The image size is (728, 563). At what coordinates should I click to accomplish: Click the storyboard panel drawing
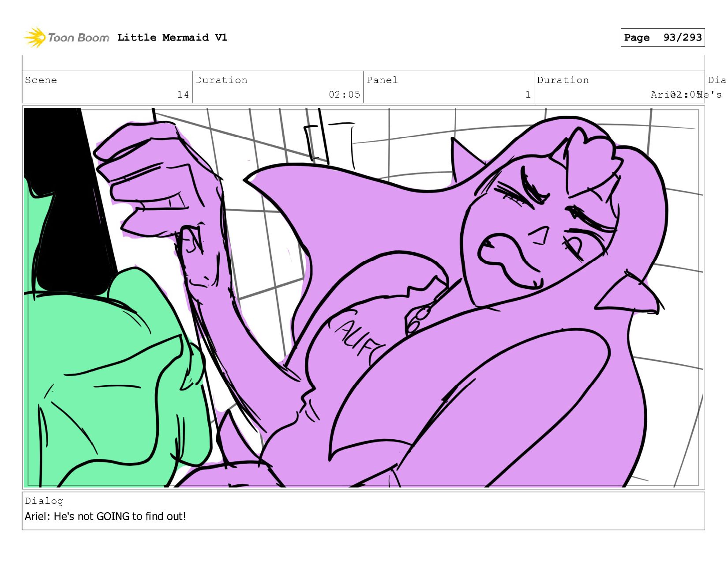pyautogui.click(x=363, y=297)
